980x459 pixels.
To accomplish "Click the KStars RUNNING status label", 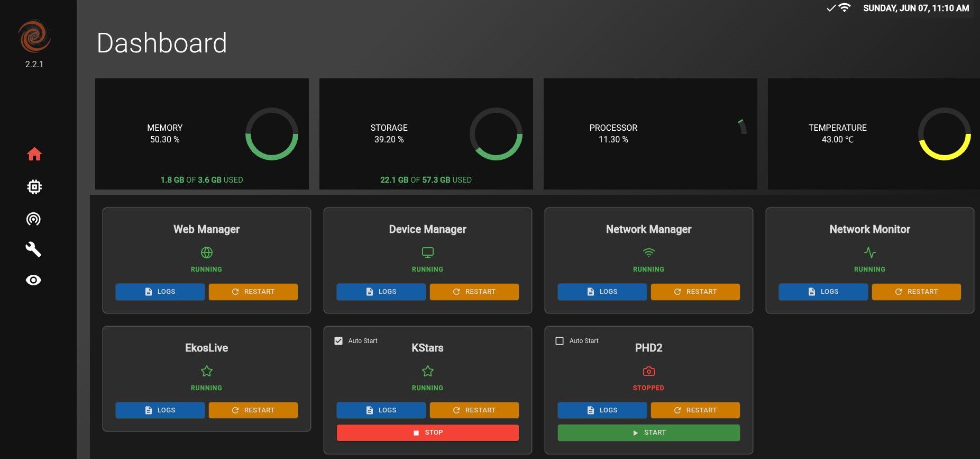I will tap(428, 388).
